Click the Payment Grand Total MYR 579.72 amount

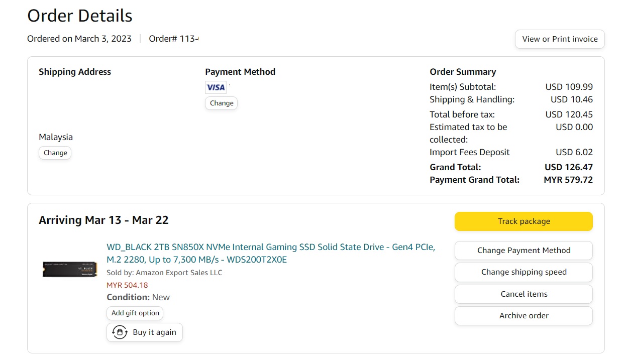click(568, 180)
